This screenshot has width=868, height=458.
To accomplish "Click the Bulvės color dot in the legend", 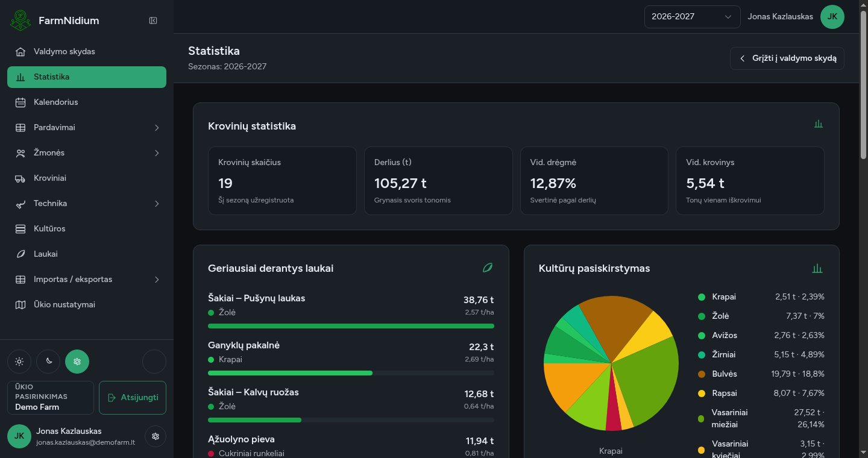I will point(702,374).
